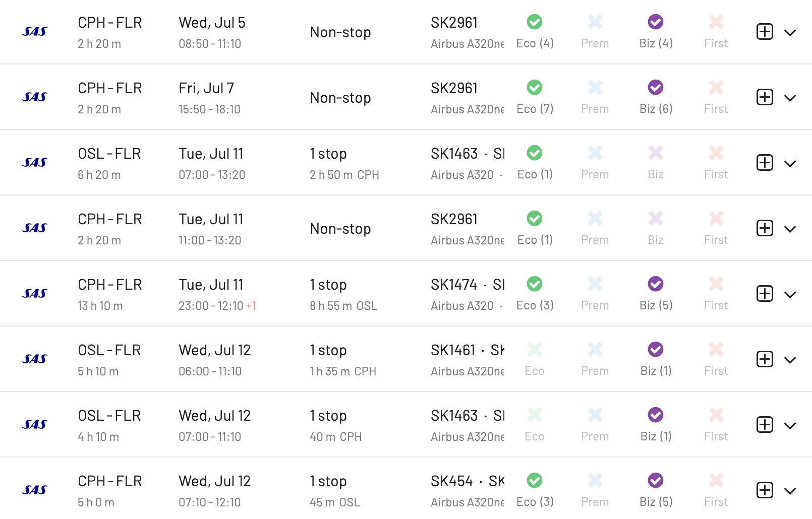Click green Eco (7) check icon

[x=535, y=87]
